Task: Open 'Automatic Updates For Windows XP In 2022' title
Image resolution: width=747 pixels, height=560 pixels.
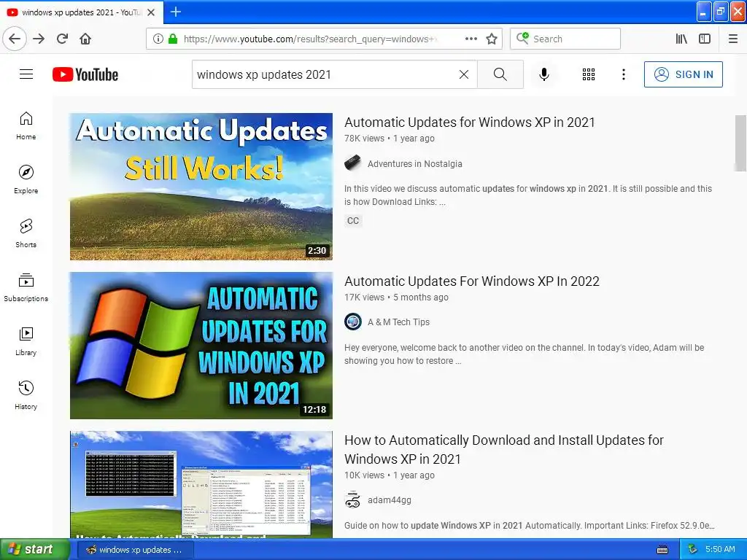Action: tap(472, 281)
